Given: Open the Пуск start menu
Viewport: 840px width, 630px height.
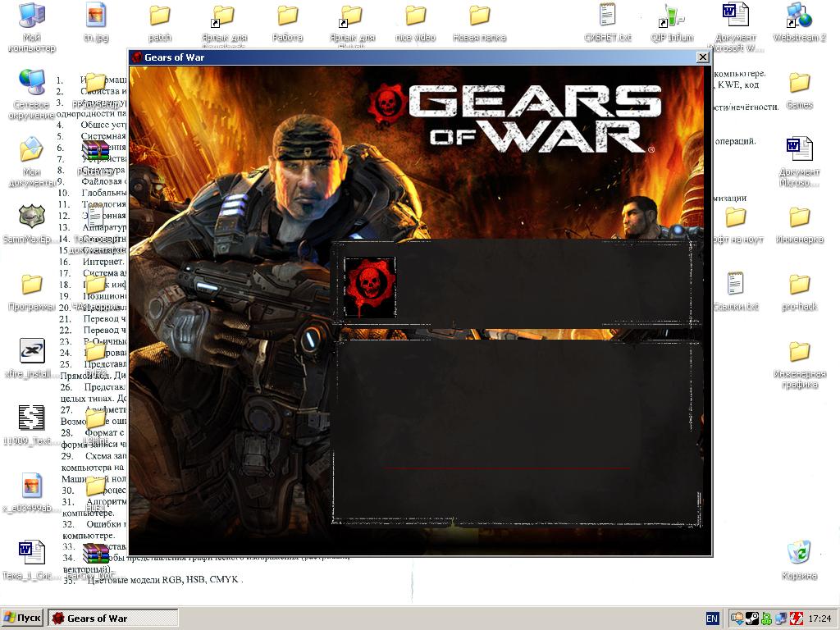Looking at the screenshot, I should click(x=22, y=619).
